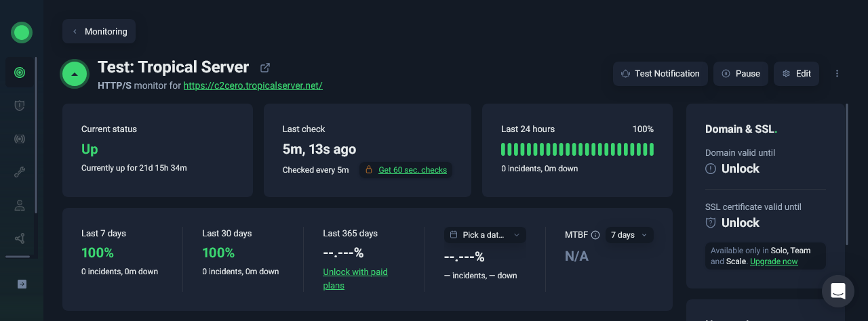Send a Test Notification
The height and width of the screenshot is (321, 868).
tap(660, 74)
